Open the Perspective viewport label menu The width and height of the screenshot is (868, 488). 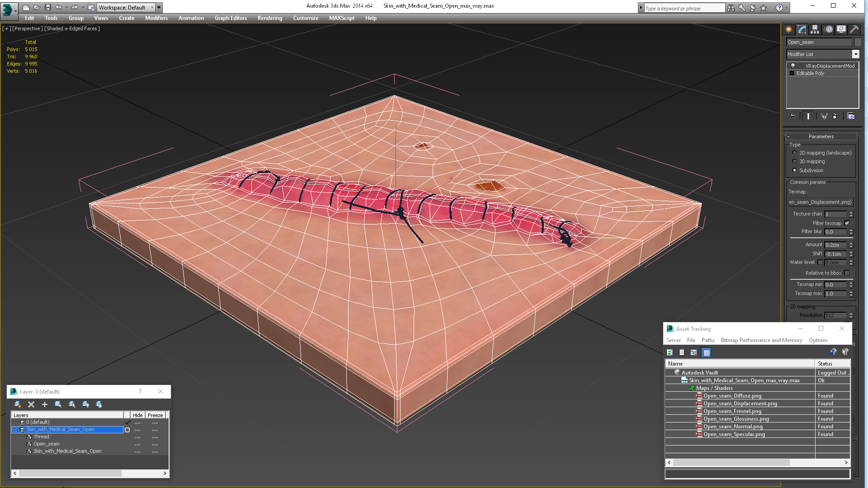tap(28, 28)
